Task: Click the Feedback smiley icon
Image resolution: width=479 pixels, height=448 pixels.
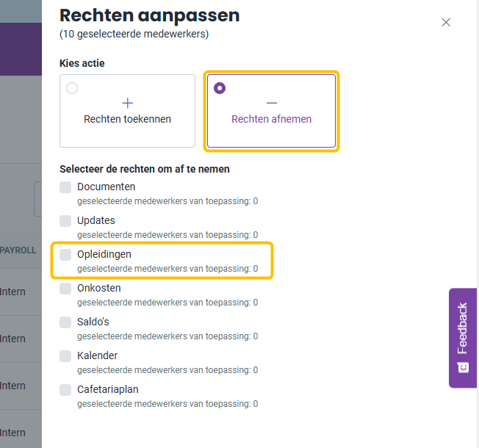Action: pyautogui.click(x=463, y=366)
